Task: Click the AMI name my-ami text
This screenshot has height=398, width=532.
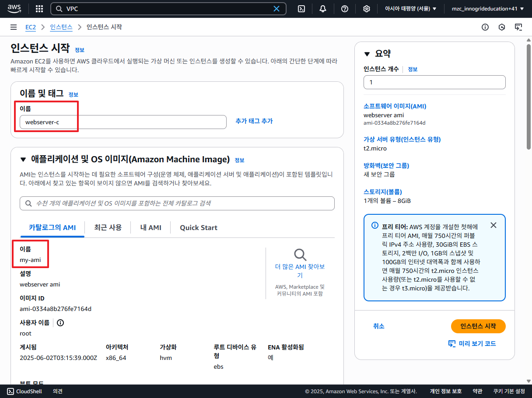Action: [x=29, y=260]
